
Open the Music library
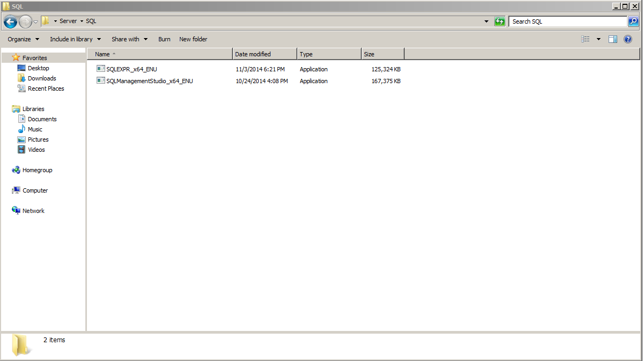pyautogui.click(x=35, y=129)
